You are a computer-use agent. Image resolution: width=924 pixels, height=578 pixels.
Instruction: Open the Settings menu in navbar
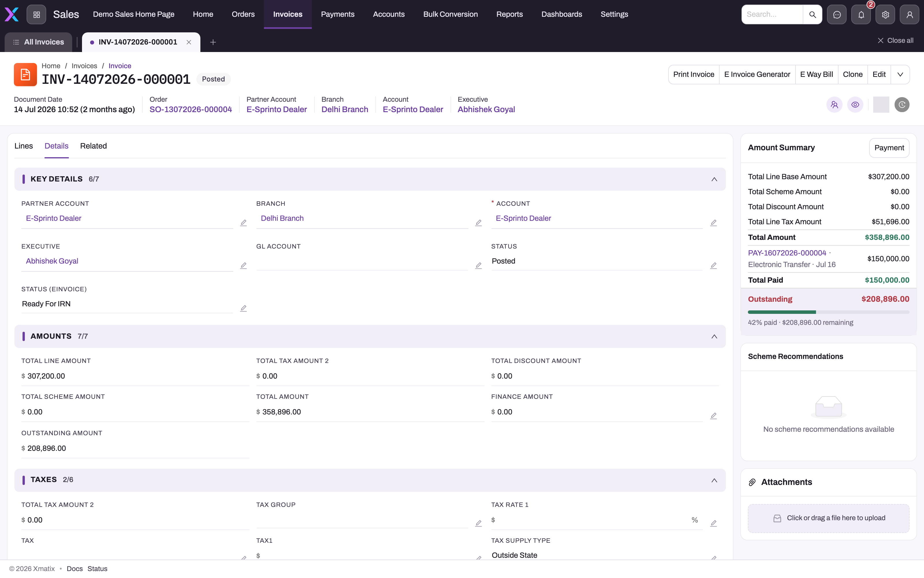coord(614,14)
